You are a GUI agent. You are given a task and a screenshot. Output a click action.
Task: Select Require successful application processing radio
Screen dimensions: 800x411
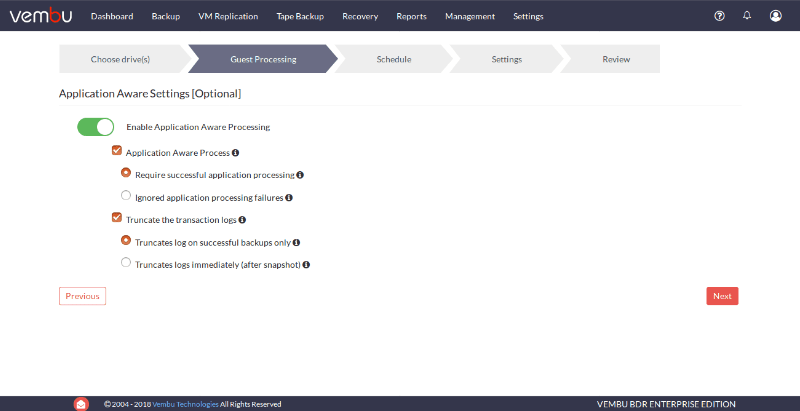point(126,173)
